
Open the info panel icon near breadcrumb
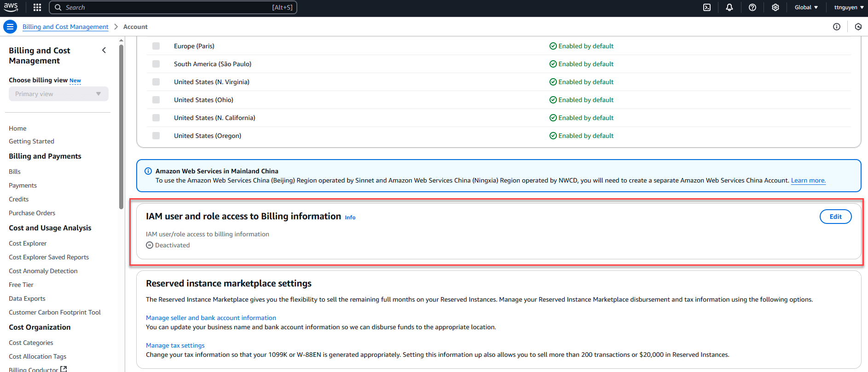837,27
